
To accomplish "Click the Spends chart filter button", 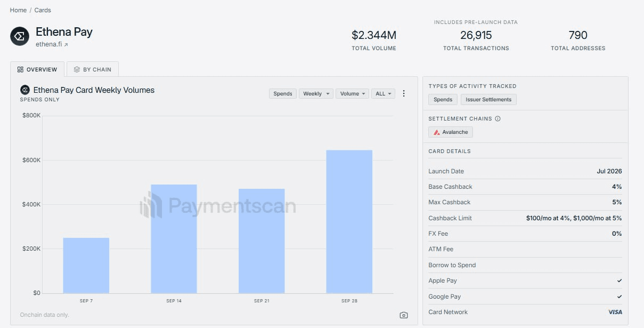I will 283,93.
